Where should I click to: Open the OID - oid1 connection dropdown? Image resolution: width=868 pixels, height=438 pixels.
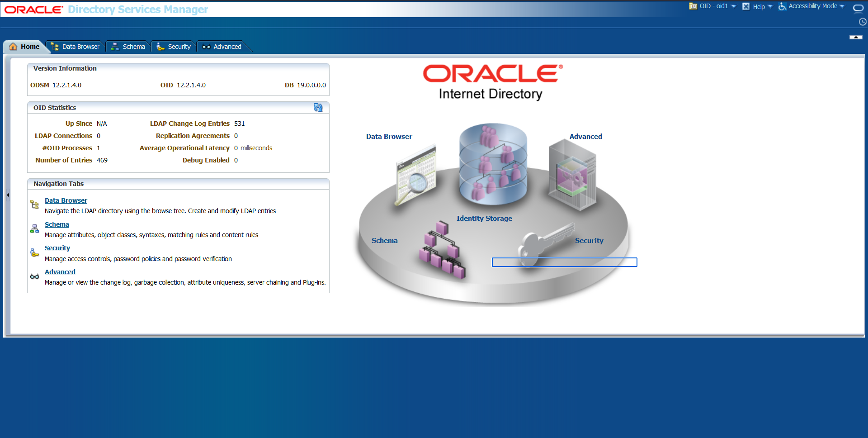(x=713, y=6)
